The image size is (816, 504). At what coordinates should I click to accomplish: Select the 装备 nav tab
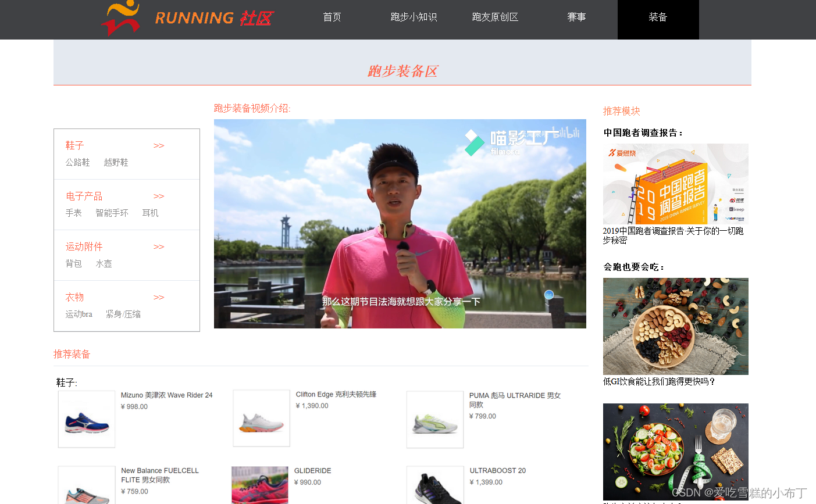(x=658, y=20)
